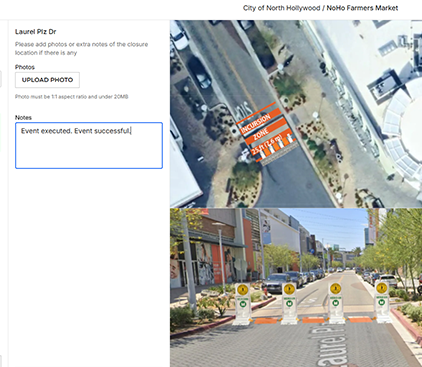This screenshot has width=422, height=367.
Task: Open the City of North Hollywood breadcrumb
Action: pos(281,8)
